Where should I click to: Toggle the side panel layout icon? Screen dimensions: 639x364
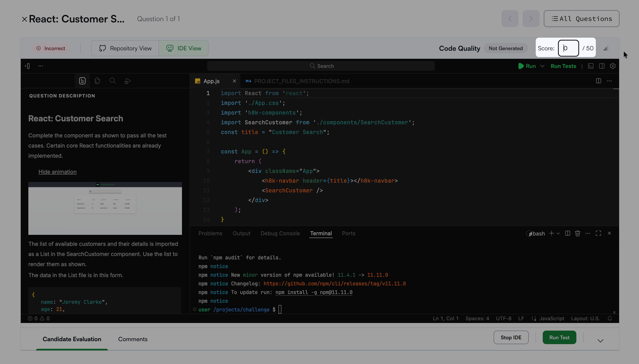(602, 66)
